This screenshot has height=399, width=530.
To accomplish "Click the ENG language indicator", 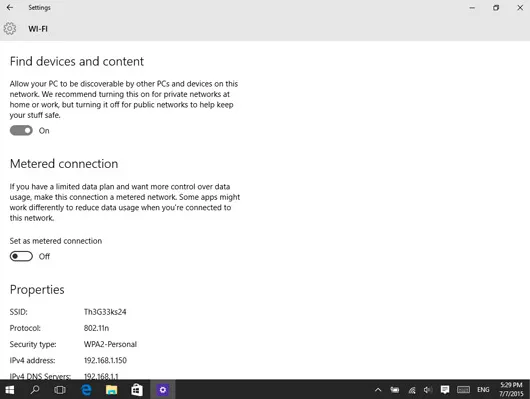I will tap(483, 390).
